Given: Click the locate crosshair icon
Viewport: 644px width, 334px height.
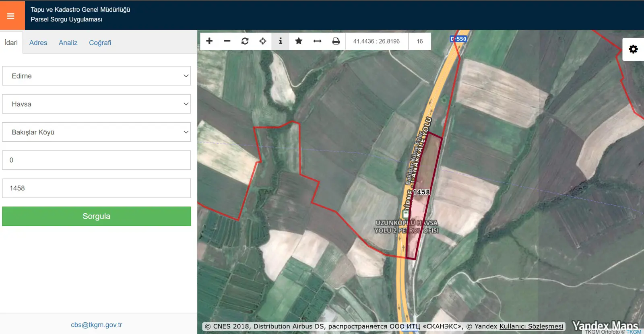Looking at the screenshot, I should [x=263, y=41].
